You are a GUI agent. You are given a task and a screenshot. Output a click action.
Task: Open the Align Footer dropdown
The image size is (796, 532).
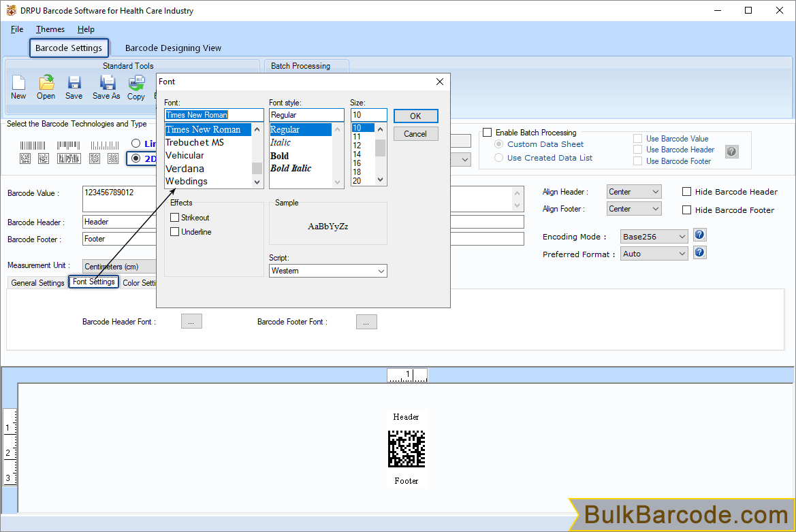[633, 209]
